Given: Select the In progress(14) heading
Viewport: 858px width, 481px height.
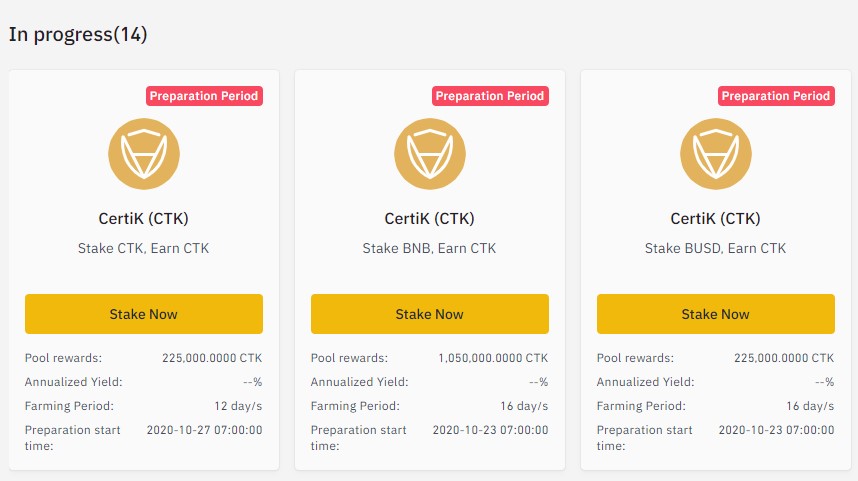Looking at the screenshot, I should tap(78, 34).
